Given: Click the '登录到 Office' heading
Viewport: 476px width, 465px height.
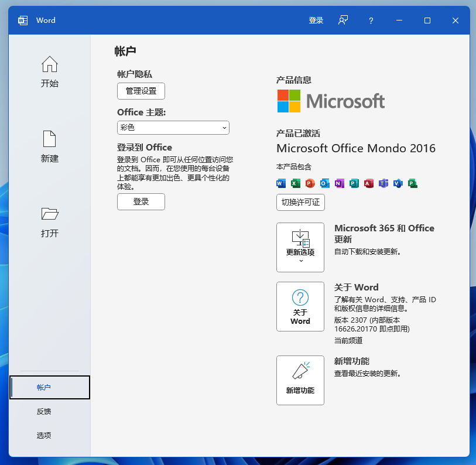Looking at the screenshot, I should pos(145,148).
